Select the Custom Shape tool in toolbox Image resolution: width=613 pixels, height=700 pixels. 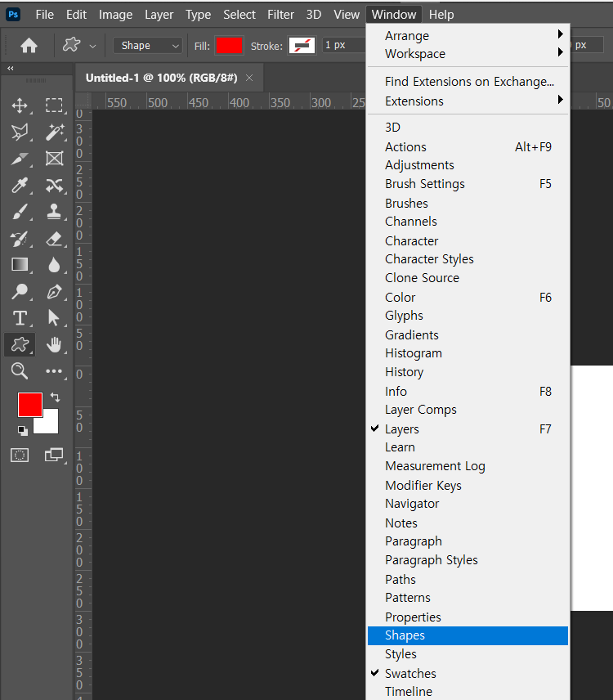tap(20, 344)
